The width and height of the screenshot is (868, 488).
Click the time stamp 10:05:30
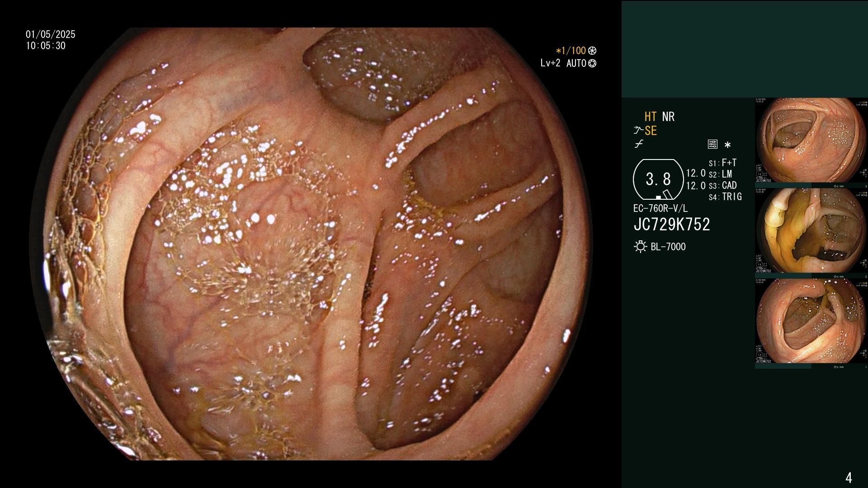point(46,46)
